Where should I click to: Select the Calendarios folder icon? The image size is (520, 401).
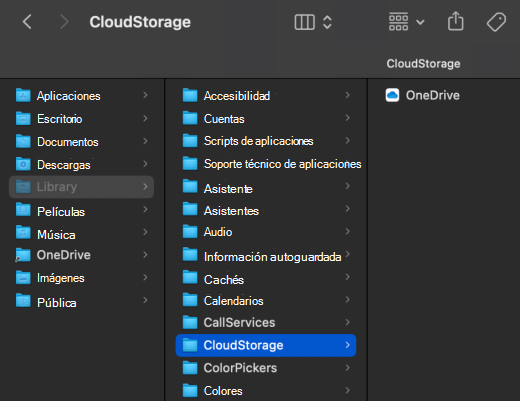(x=190, y=300)
